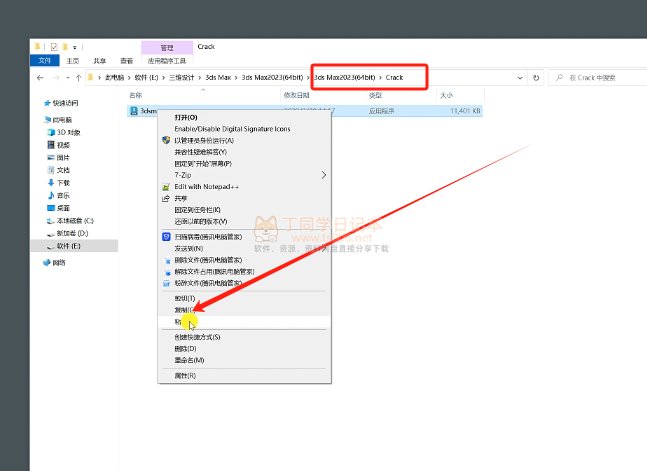Click the new folder icon in quick access toolbar
Viewport: 647px width, 471px height.
(65, 47)
